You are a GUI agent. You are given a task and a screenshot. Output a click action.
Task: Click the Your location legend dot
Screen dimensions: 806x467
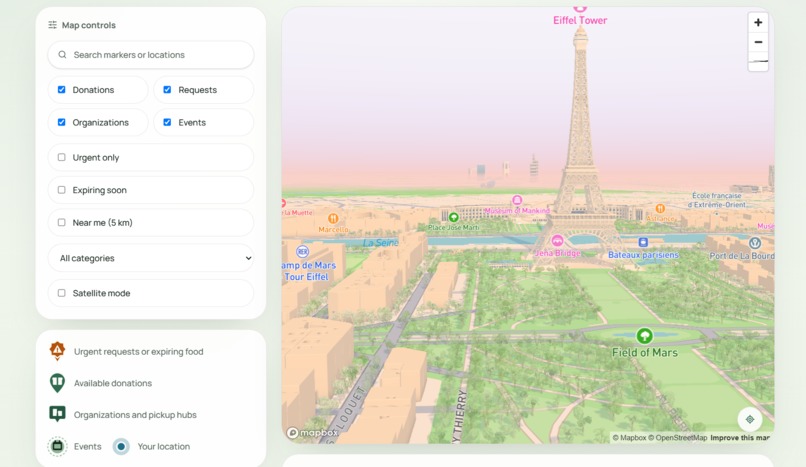(121, 446)
